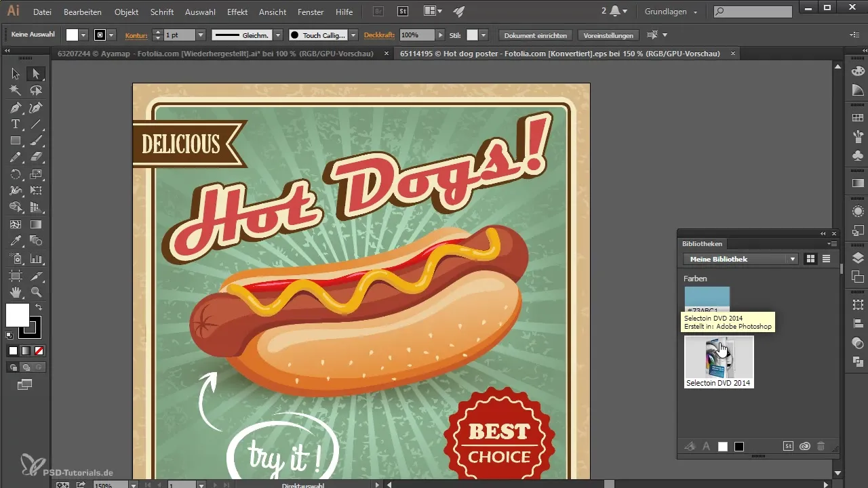This screenshot has height=488, width=868.
Task: Select the Artboard tool
Action: pyautogui.click(x=16, y=275)
